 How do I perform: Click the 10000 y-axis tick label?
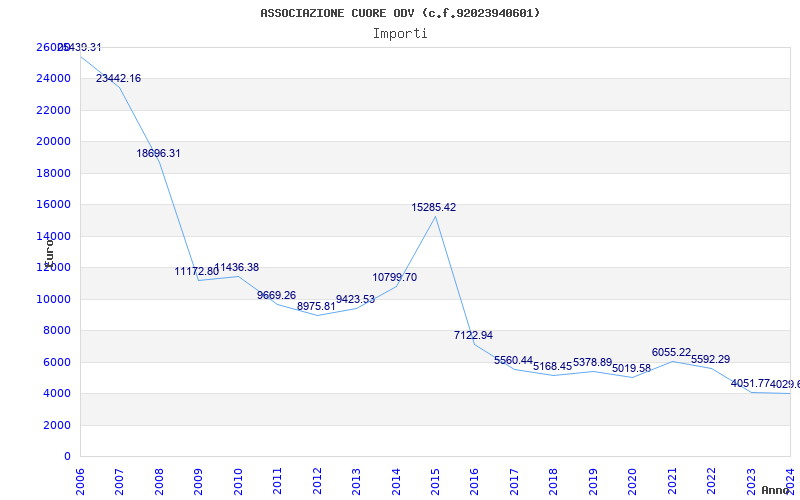[54, 299]
